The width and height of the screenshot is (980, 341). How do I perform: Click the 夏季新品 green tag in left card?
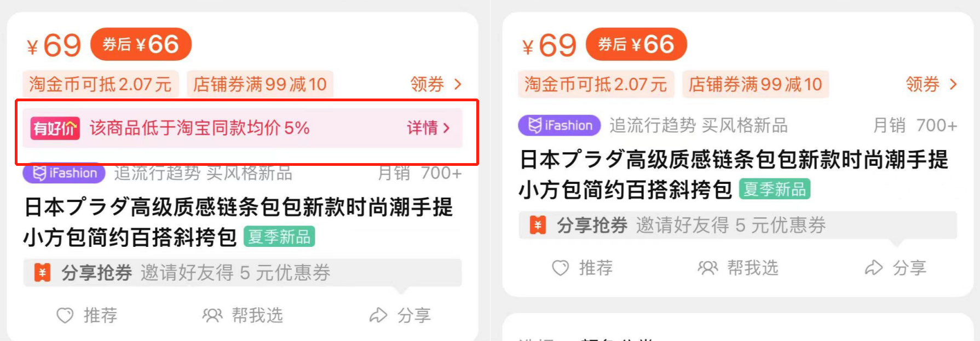coord(279,237)
